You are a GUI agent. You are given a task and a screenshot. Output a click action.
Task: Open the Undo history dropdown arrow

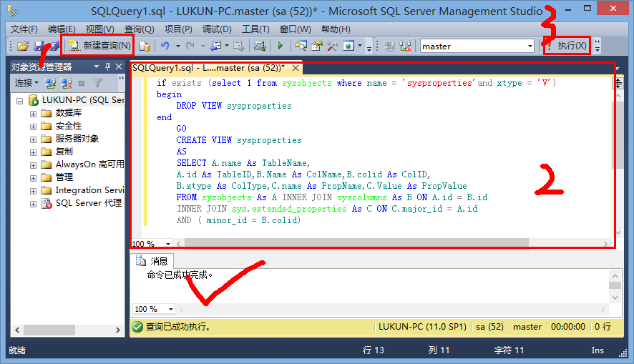(178, 46)
